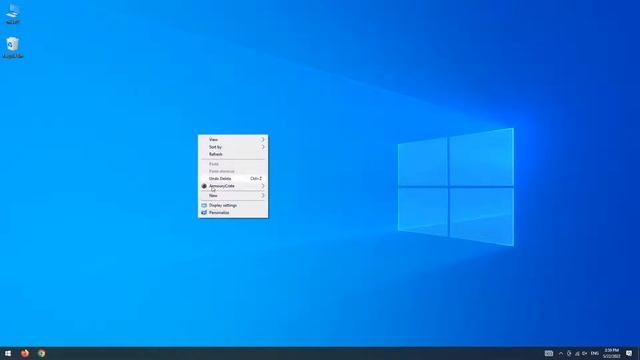Launch Google Chrome from the taskbar
The width and height of the screenshot is (640, 360).
pos(42,353)
